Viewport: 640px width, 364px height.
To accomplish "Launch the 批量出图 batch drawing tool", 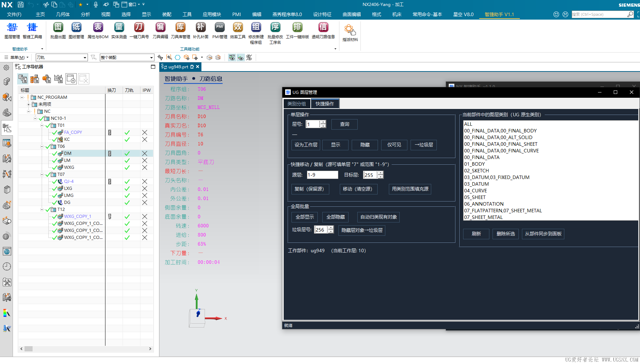I will tap(58, 30).
